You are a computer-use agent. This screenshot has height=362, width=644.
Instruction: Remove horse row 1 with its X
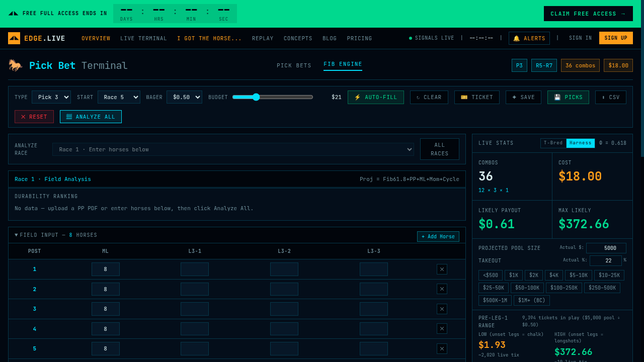(x=442, y=269)
